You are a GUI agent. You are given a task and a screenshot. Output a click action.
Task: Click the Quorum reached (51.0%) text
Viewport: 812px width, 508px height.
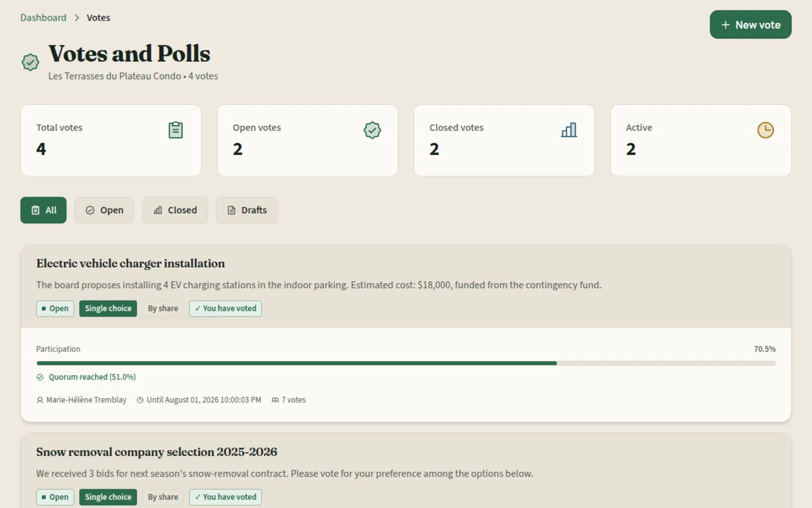tap(92, 377)
